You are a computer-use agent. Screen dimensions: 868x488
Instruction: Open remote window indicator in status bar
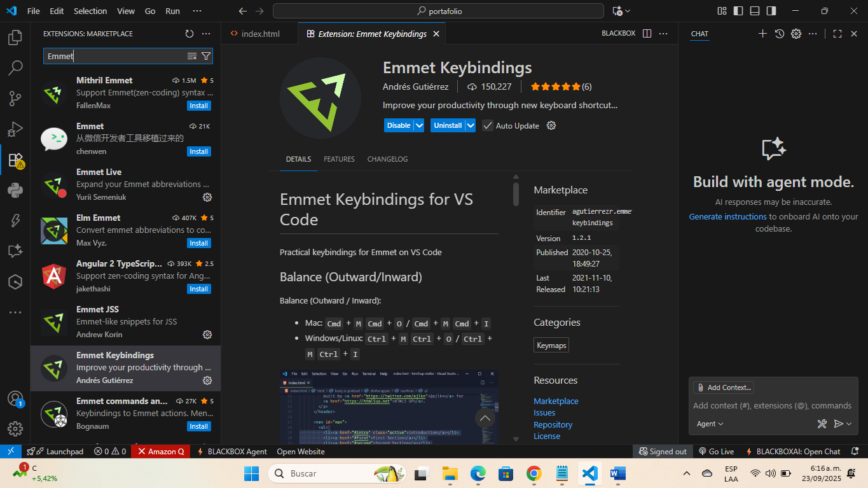11,451
